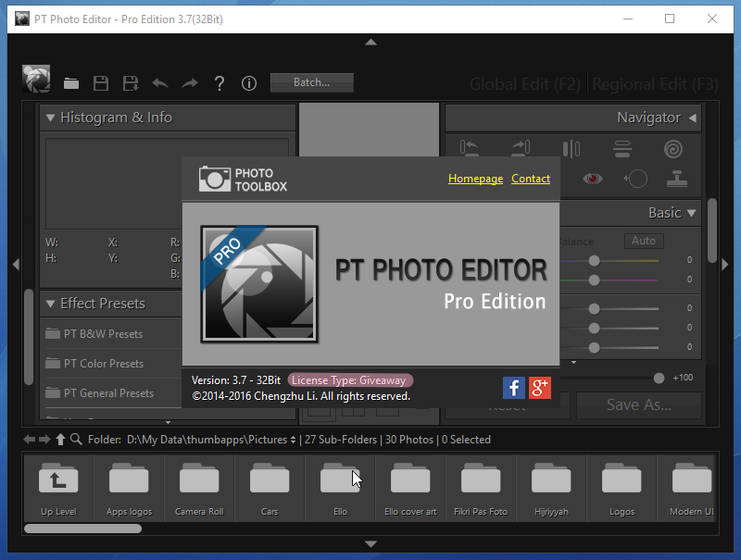Adjust the slider showing +100 value

[x=659, y=378]
